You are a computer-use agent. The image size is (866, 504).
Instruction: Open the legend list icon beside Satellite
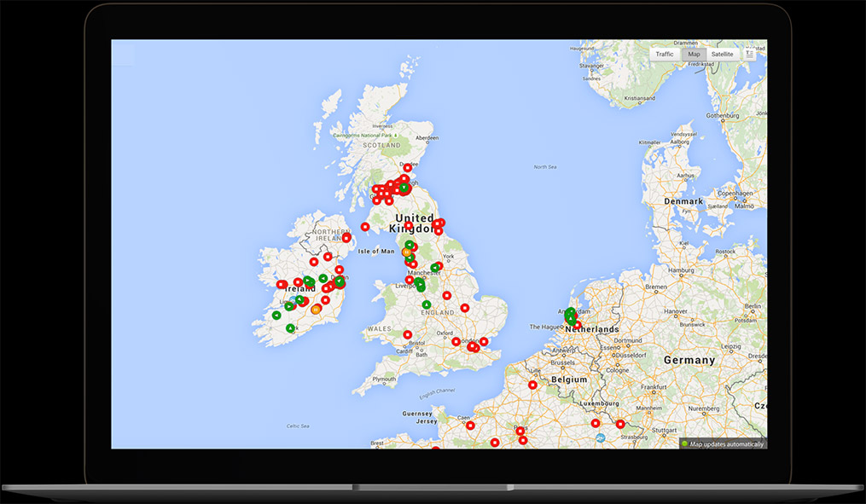(x=749, y=54)
